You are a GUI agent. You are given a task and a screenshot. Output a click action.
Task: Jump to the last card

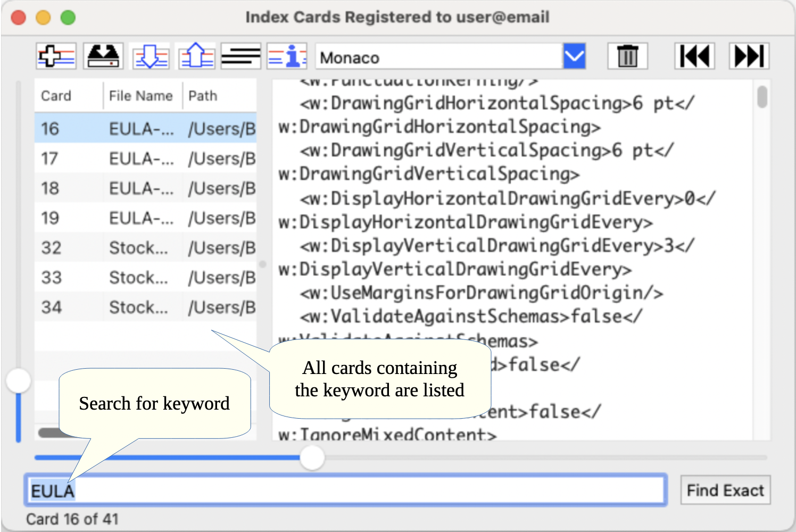tap(749, 56)
